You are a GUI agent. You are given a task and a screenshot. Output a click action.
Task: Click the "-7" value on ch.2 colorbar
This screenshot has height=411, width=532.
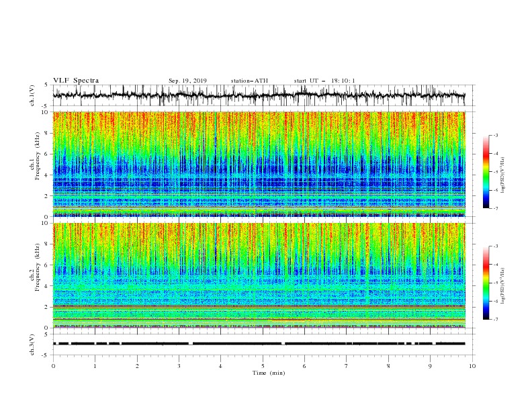point(495,320)
